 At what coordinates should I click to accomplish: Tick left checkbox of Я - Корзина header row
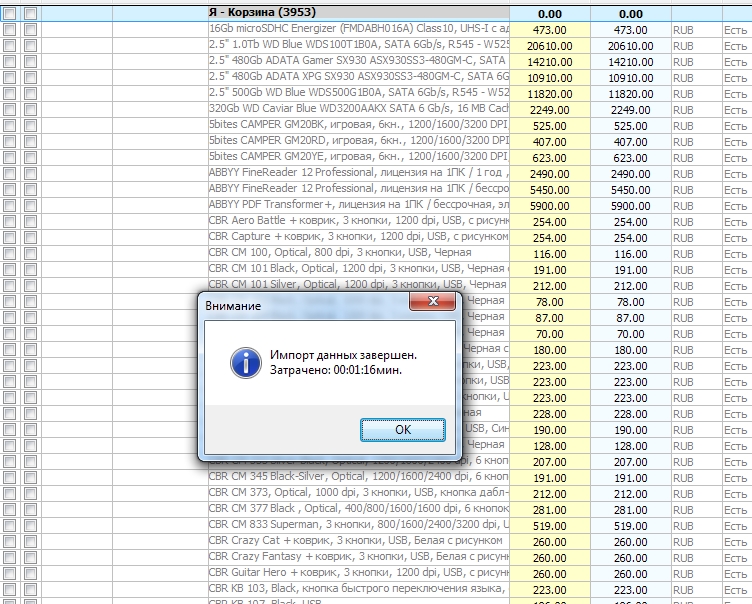pos(9,14)
